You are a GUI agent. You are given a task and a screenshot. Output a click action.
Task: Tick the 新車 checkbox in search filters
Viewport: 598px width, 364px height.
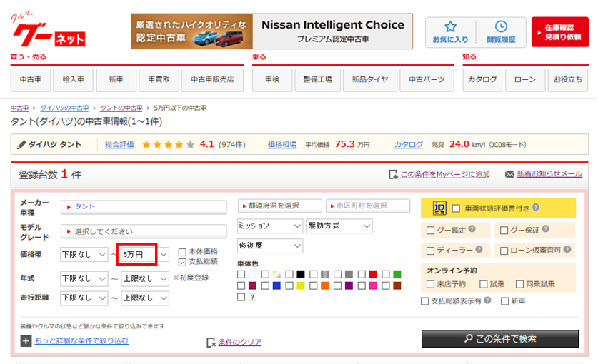pyautogui.click(x=504, y=301)
